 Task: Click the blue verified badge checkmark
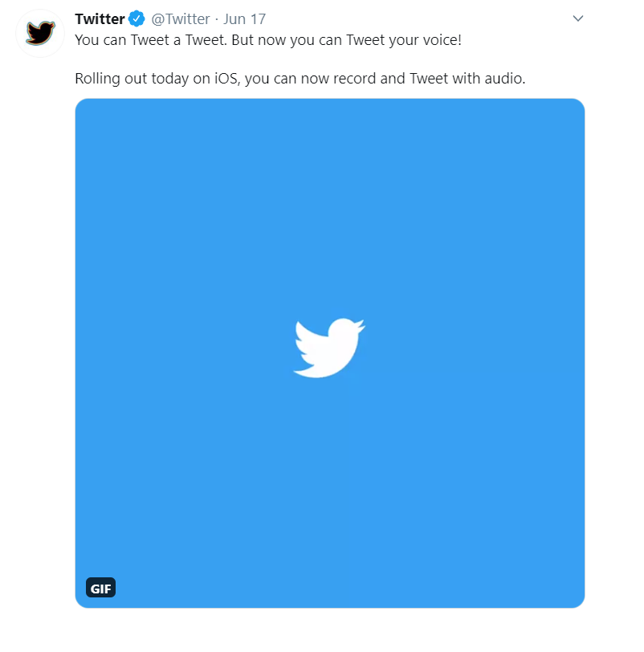coord(137,18)
